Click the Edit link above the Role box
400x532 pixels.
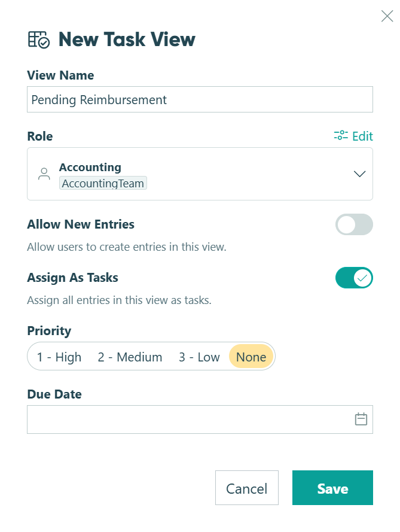tap(362, 136)
